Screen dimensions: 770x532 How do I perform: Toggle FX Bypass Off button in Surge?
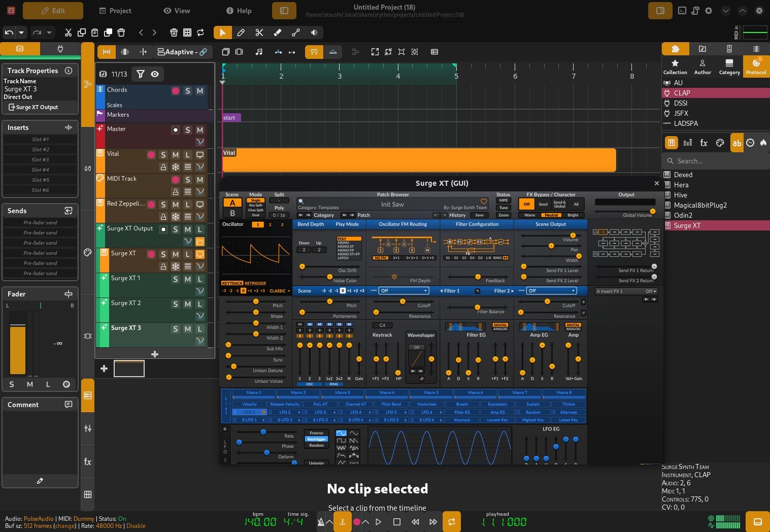(x=526, y=204)
